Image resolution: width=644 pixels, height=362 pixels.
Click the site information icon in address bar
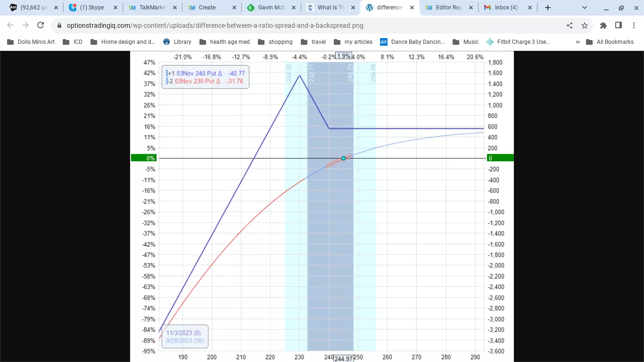[59, 25]
